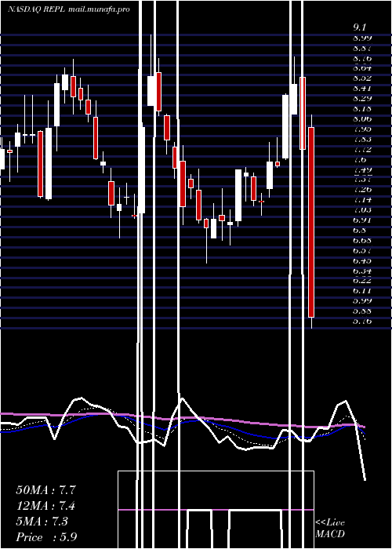Click the 9.1 top price label
Screen dimensions: 392x549
coord(360,27)
